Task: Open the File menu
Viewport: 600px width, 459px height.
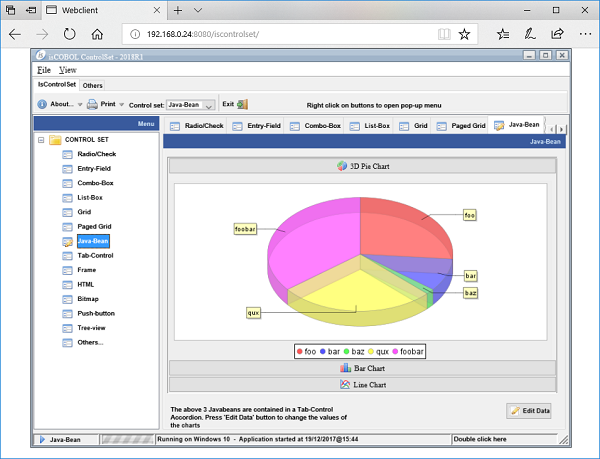Action: [44, 70]
